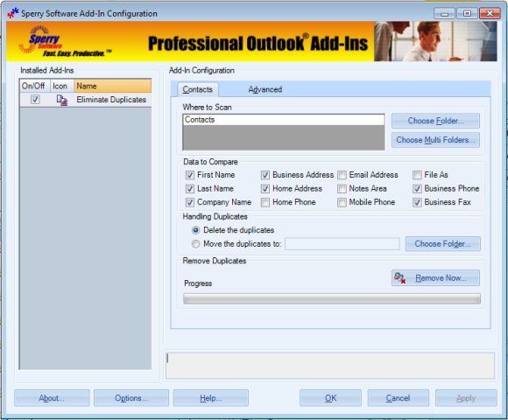508x420 pixels.
Task: Enable the Email Address checkbox
Action: 342,175
